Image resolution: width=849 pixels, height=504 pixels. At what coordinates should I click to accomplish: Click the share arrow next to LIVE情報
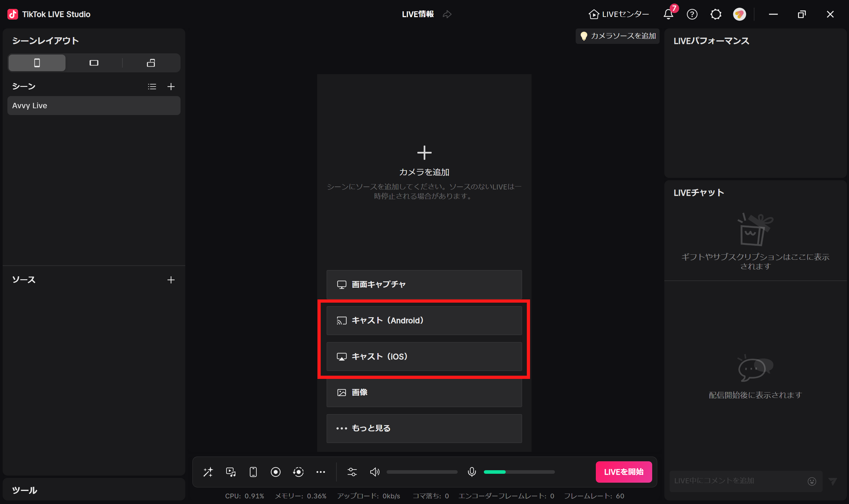447,14
